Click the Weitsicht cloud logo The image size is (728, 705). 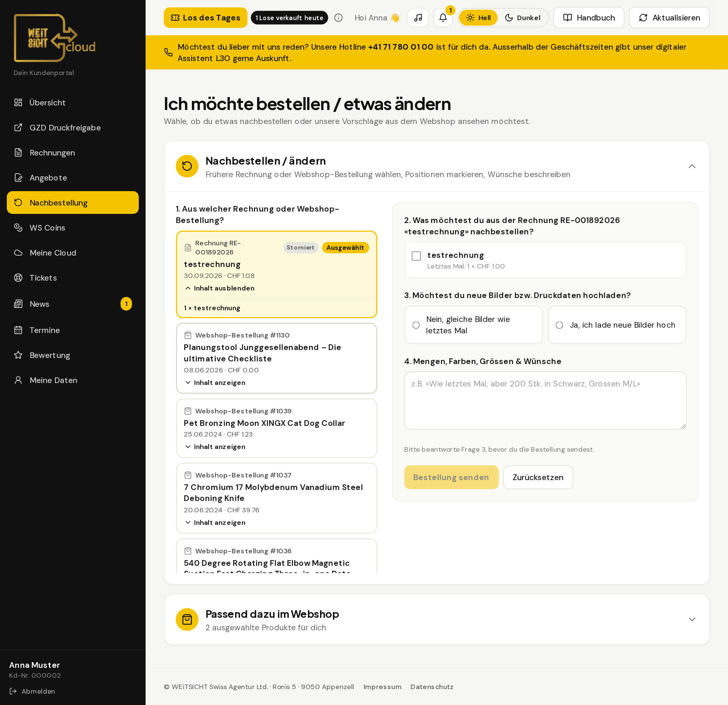(55, 38)
